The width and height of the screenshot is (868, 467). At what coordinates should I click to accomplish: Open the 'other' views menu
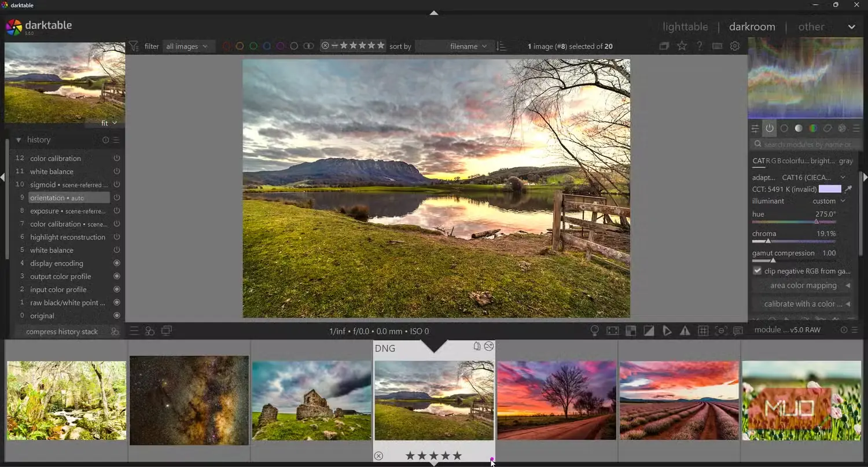tap(811, 27)
